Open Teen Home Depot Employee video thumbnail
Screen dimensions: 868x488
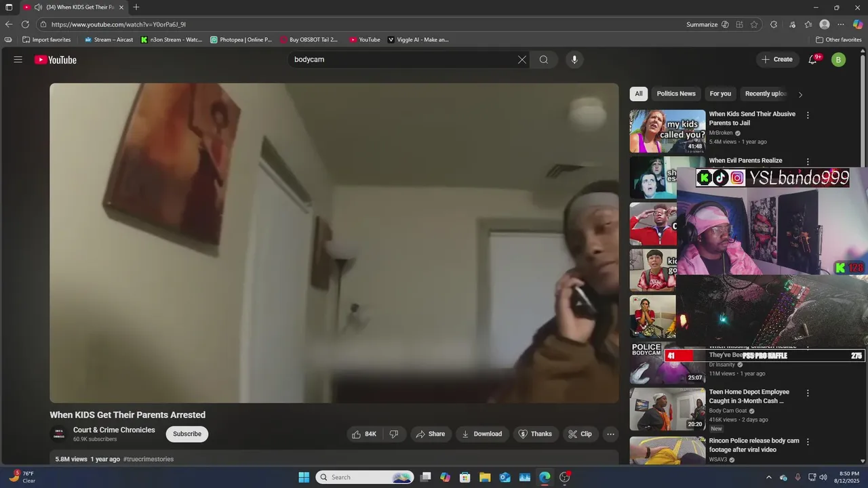coord(667,409)
